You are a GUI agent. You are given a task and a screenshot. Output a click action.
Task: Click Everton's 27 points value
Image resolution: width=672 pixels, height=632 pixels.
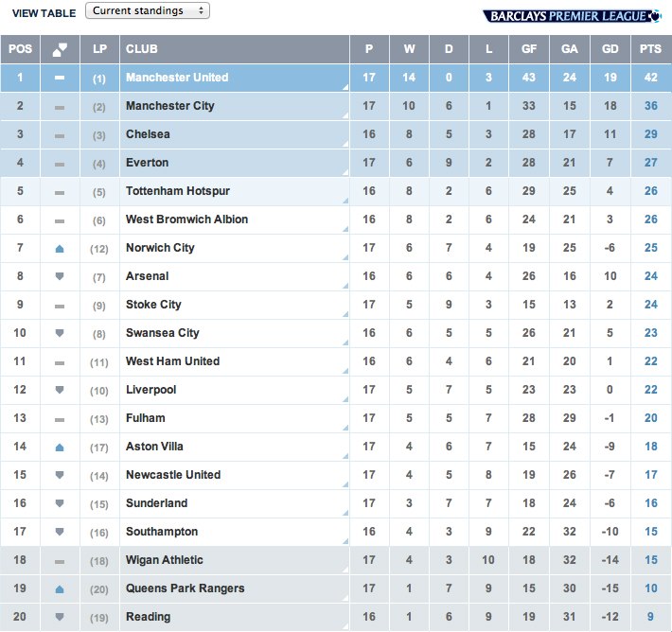650,163
